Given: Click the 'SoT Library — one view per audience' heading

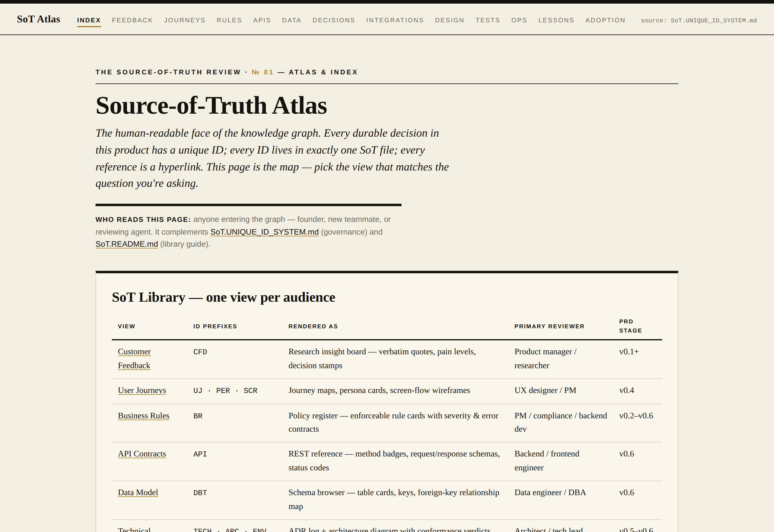Looking at the screenshot, I should pyautogui.click(x=224, y=297).
